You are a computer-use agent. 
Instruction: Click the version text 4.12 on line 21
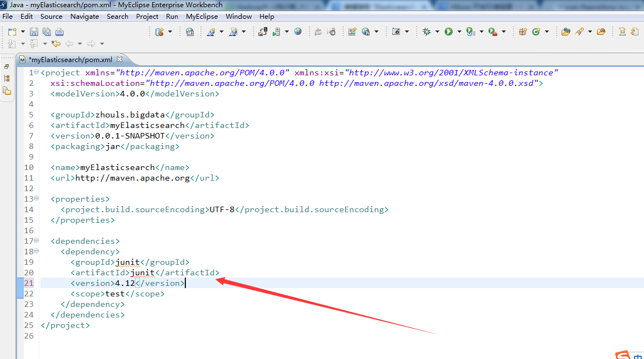125,283
